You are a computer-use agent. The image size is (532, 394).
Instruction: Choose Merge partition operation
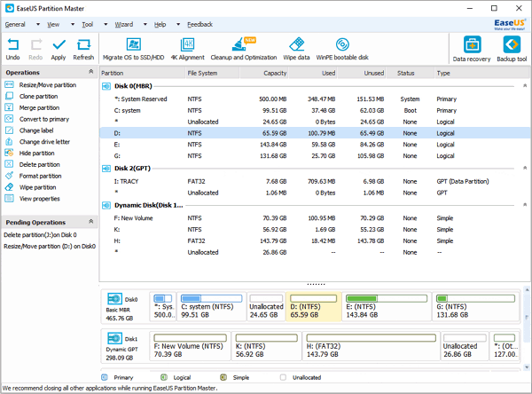tap(32, 107)
